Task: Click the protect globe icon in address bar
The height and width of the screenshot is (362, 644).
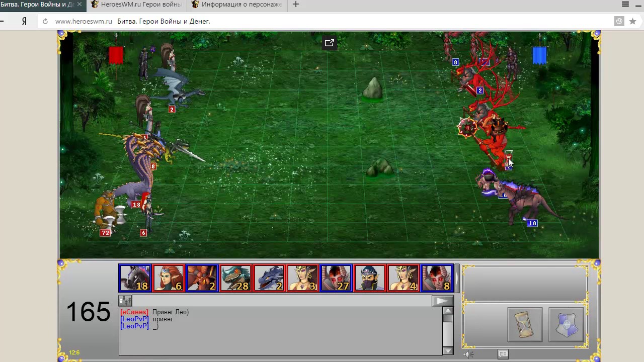Action: 619,22
